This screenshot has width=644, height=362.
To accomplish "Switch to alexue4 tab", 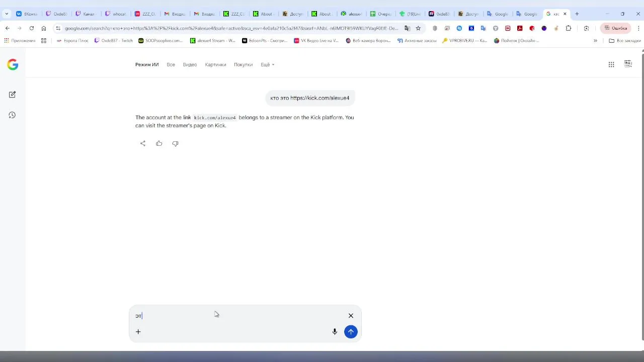I will (352, 14).
